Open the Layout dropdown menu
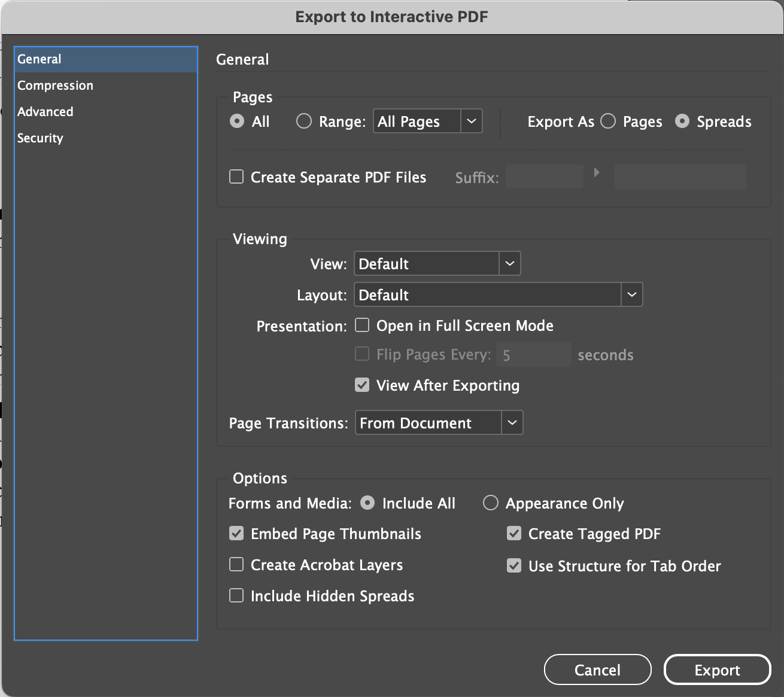 pyautogui.click(x=631, y=295)
